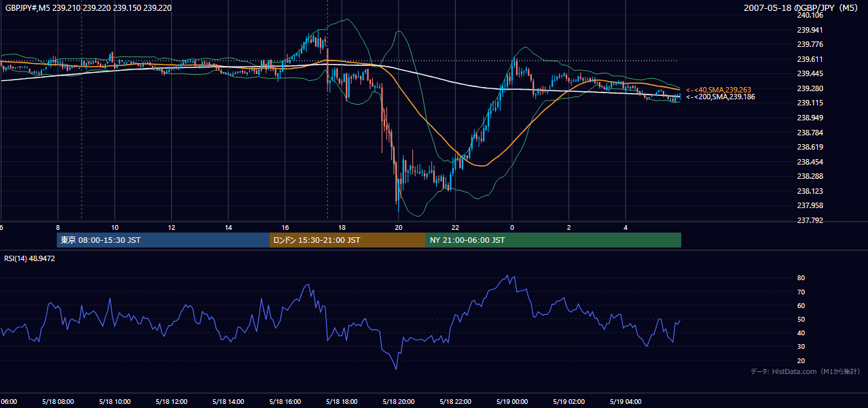Click price level 238.454 on axis
Image resolution: width=868 pixels, height=408 pixels.
point(810,162)
